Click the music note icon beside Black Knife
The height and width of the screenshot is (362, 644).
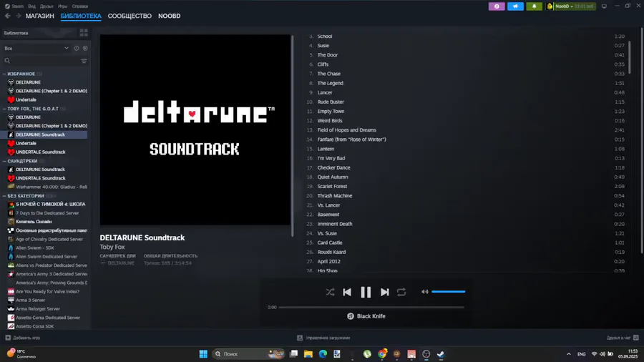[351, 316]
